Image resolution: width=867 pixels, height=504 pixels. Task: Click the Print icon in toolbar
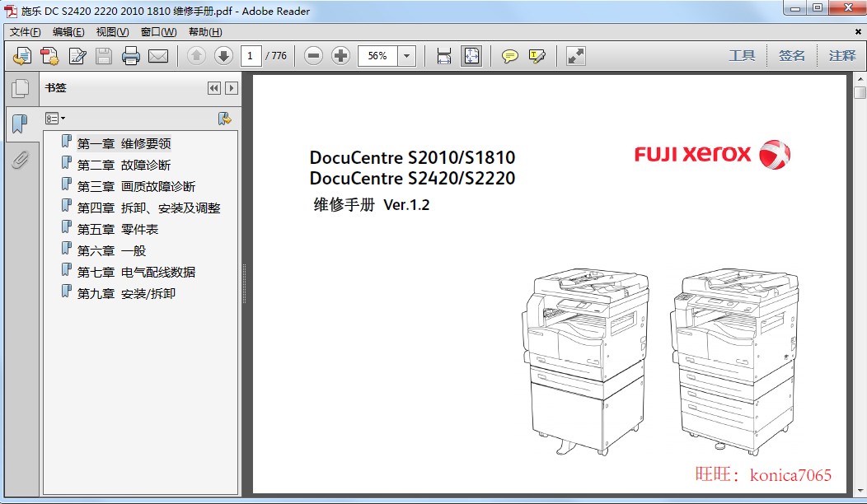pos(131,56)
